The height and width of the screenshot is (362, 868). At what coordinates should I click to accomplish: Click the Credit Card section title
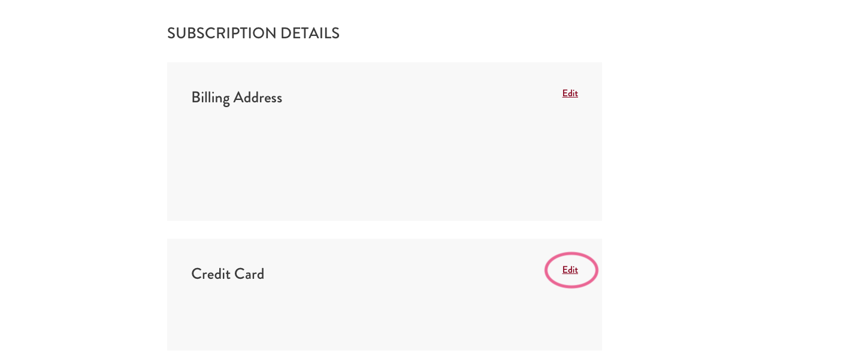(228, 274)
